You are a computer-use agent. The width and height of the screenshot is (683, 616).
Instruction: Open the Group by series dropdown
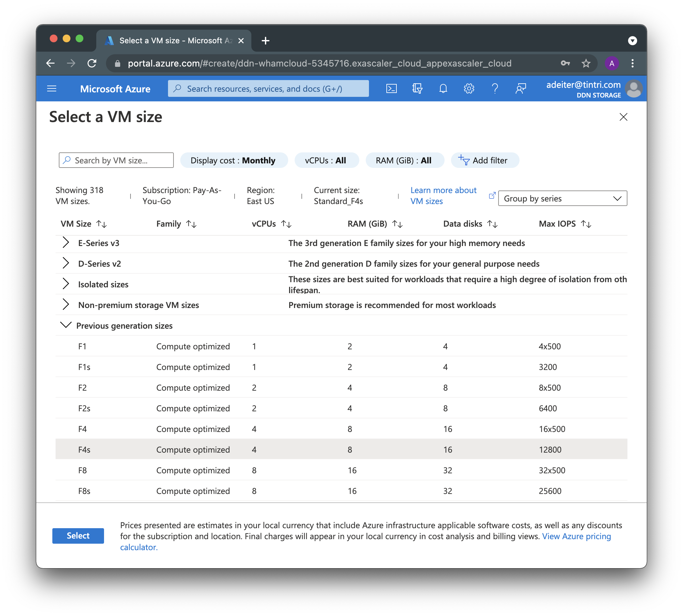tap(562, 198)
